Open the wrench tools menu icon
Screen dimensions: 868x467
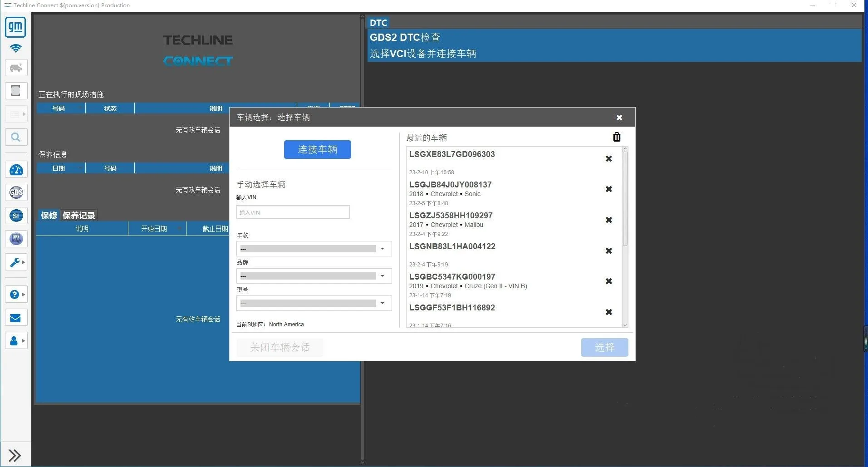[x=16, y=262]
